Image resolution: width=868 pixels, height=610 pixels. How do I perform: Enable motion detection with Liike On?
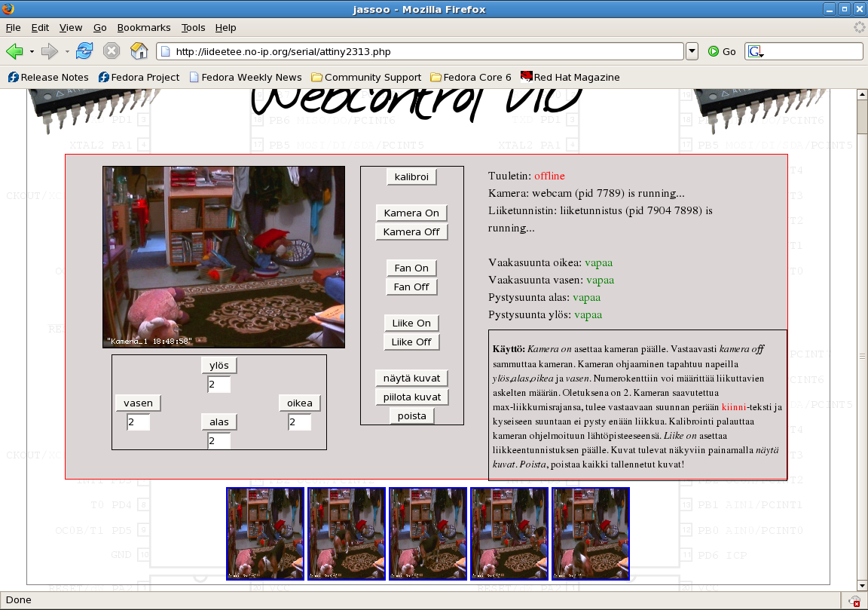tap(411, 323)
